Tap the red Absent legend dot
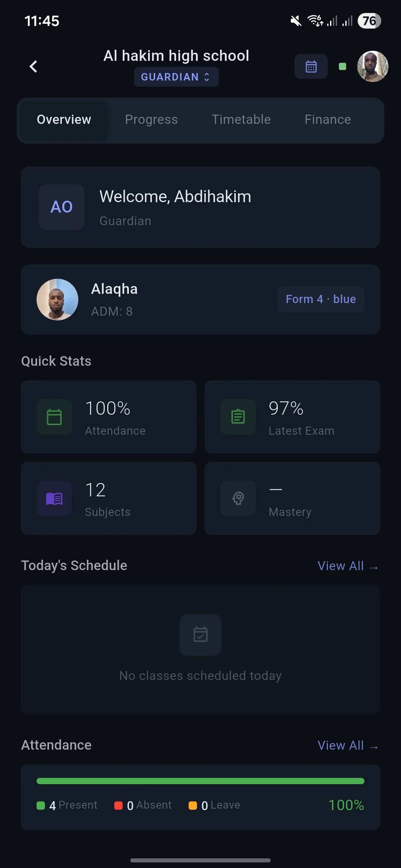401x868 pixels. (x=118, y=805)
